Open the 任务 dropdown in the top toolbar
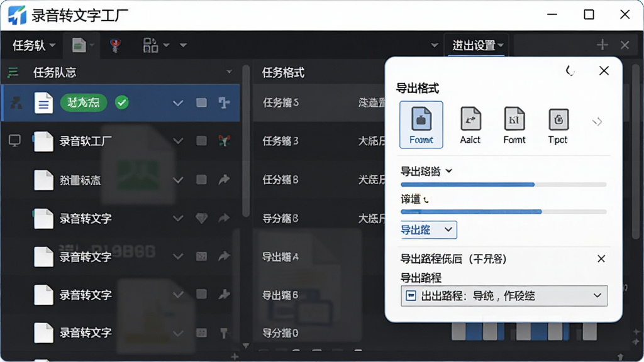 [x=34, y=45]
